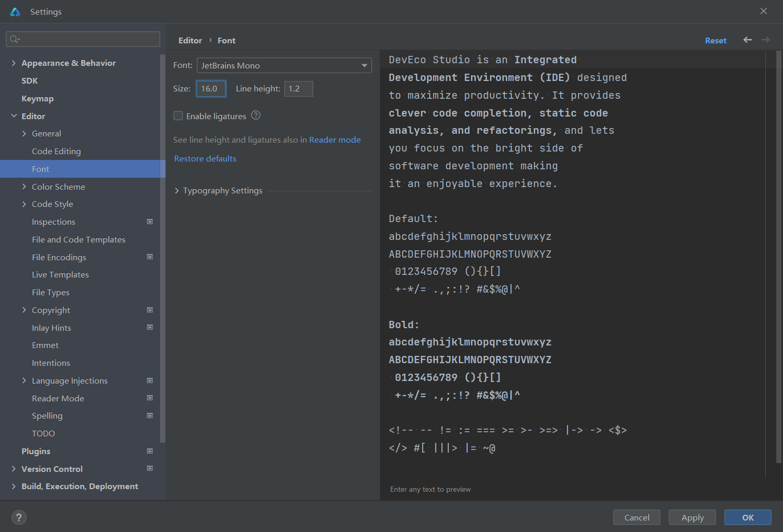Image resolution: width=783 pixels, height=532 pixels.
Task: Expand Typography Settings section
Action: [177, 191]
